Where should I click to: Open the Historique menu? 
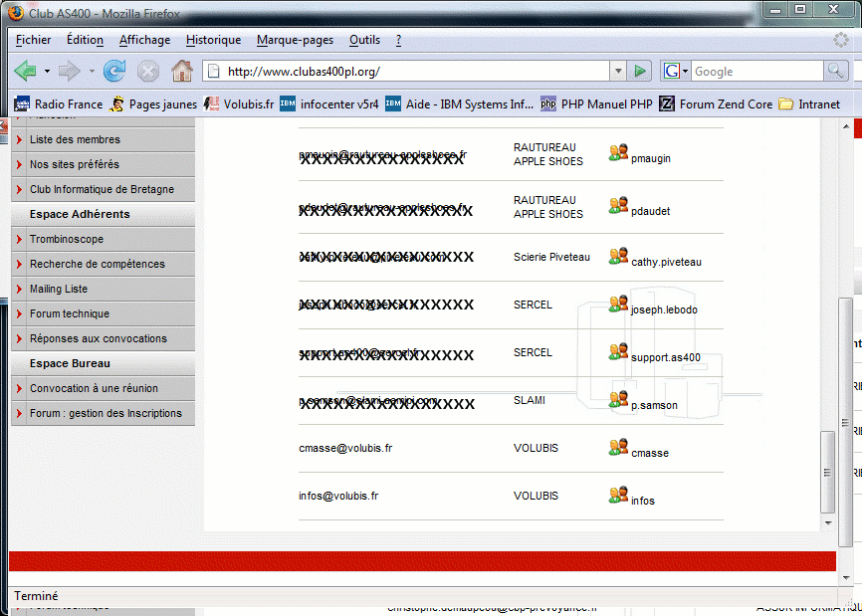point(213,40)
